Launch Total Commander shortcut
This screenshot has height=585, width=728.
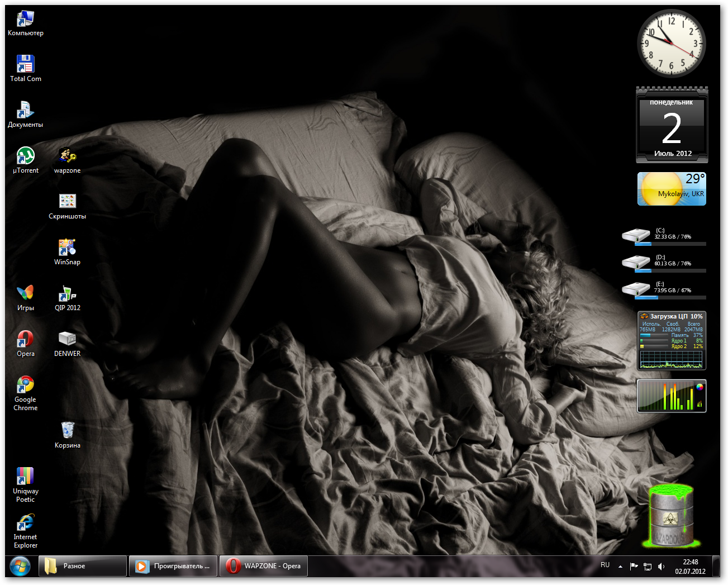click(x=25, y=65)
